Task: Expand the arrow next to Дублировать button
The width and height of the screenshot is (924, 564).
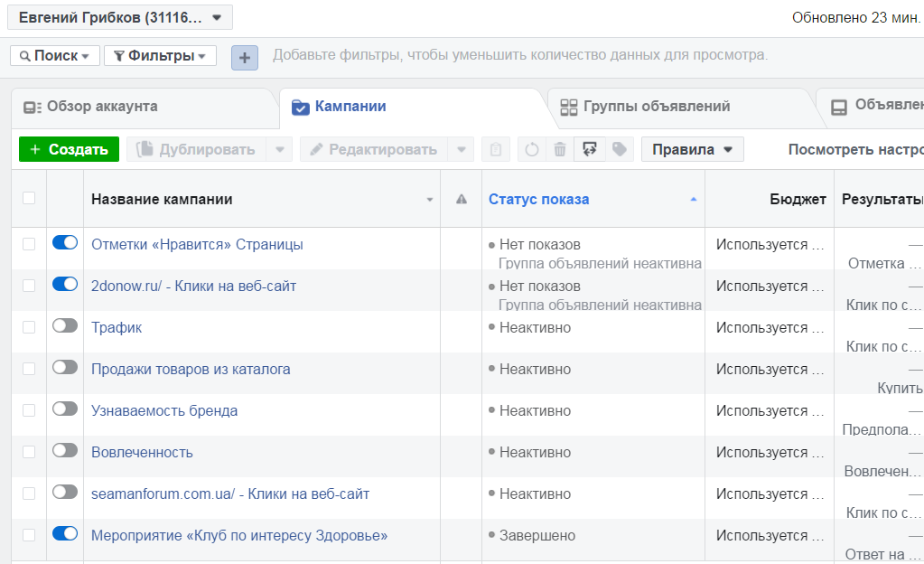Action: [280, 149]
